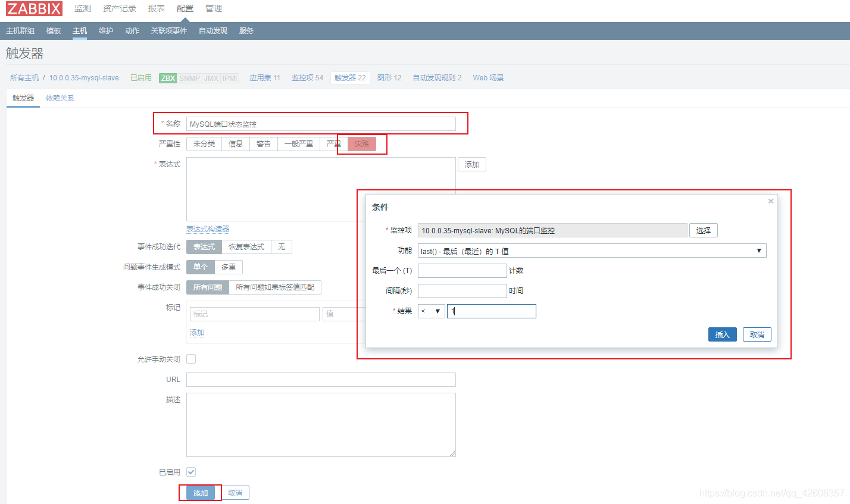Click 插入 button in condition dialog
850x504 pixels.
pyautogui.click(x=723, y=334)
